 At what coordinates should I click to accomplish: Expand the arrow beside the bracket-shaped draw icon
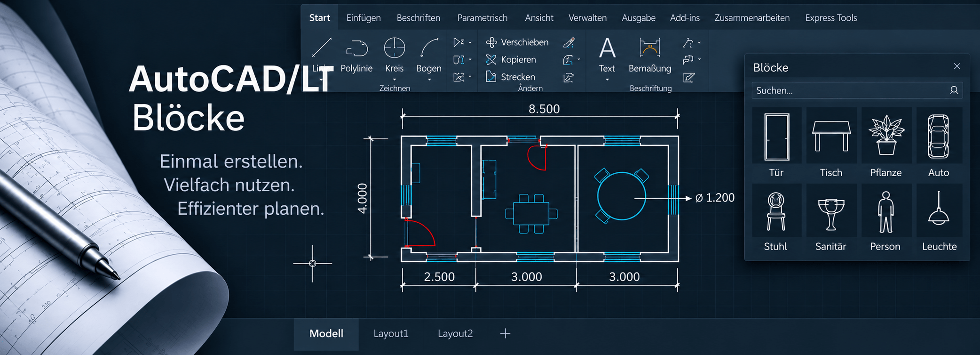(470, 60)
